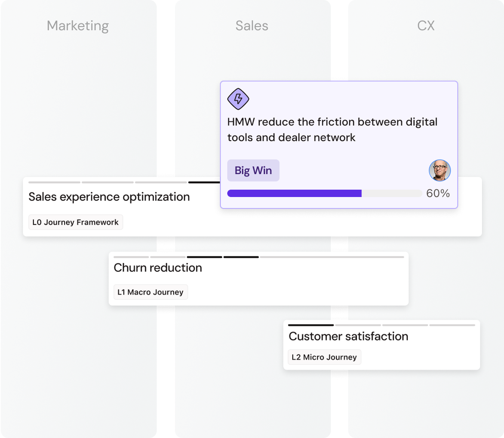Viewport: 504px width, 438px height.
Task: Click the lightning bolt icon on the HMW card
Action: 238,99
